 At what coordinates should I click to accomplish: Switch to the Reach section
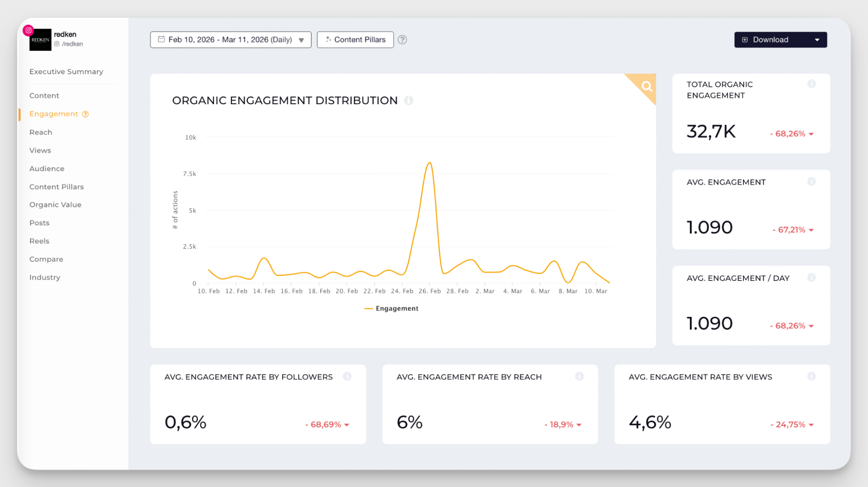pos(41,132)
